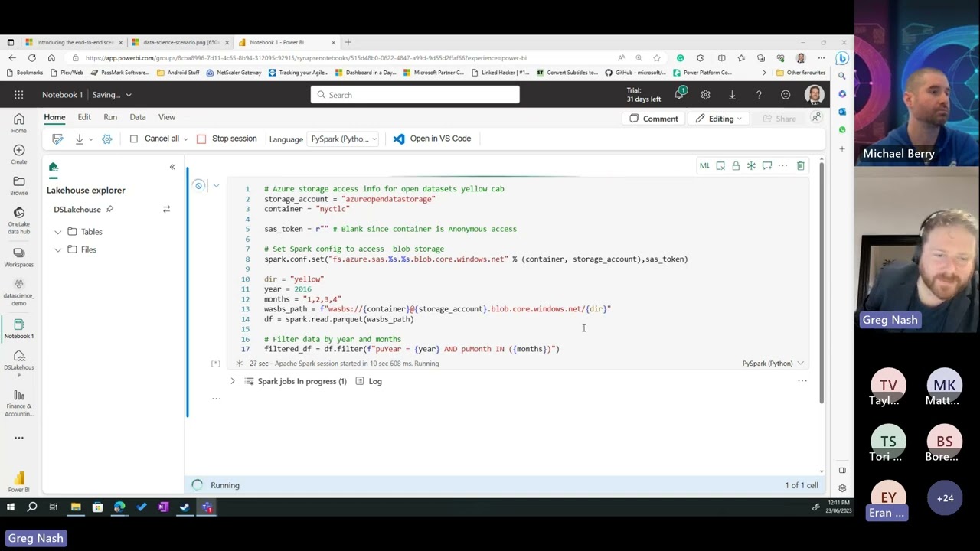Convert cell to Markdown icon
980x551 pixels.
click(704, 165)
